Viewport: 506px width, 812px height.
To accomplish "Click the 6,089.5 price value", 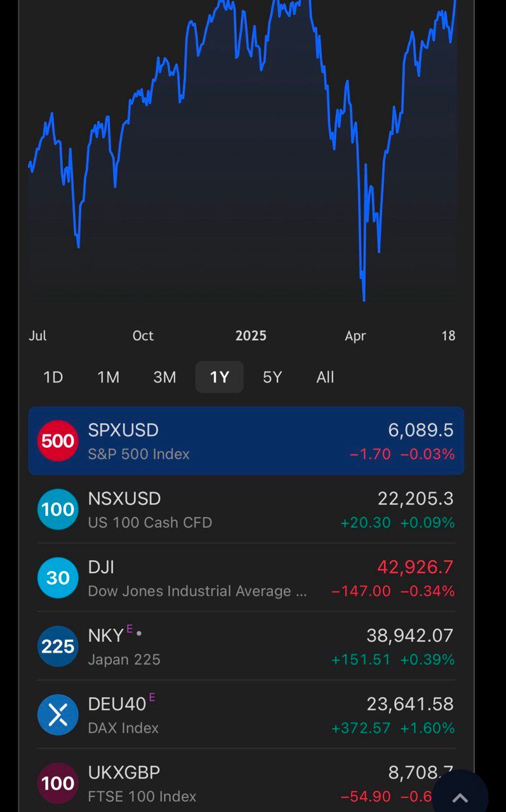I will pos(421,430).
